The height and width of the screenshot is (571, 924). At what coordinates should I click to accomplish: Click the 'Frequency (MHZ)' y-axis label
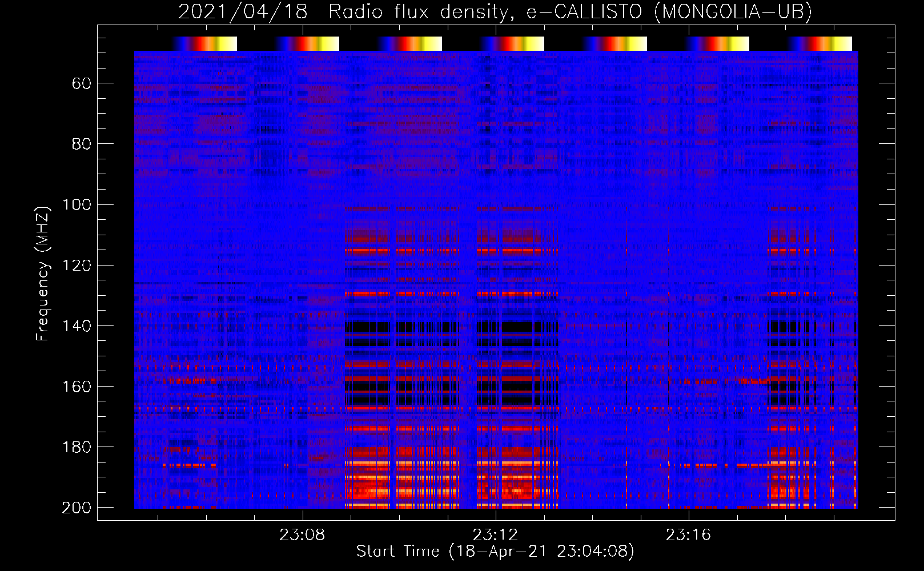pyautogui.click(x=43, y=274)
